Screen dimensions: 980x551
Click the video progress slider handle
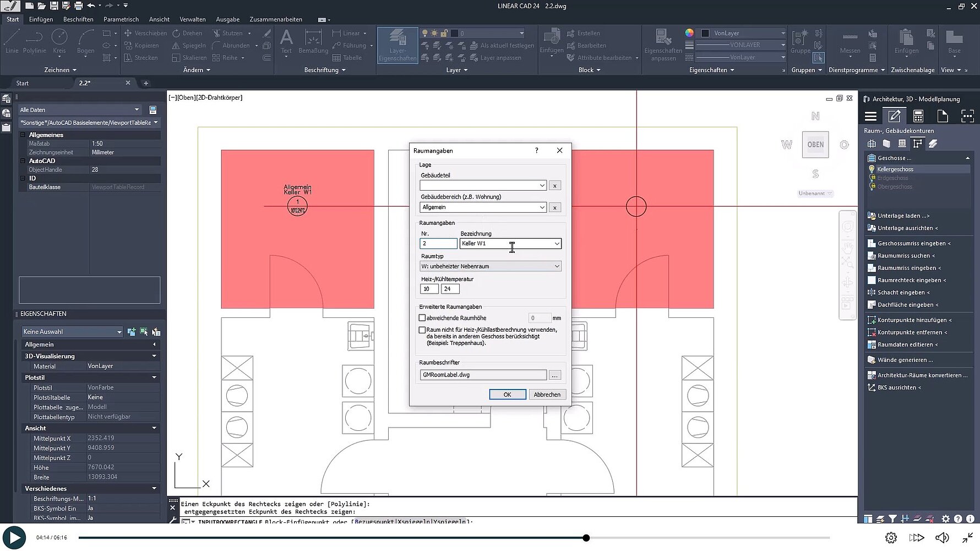click(586, 538)
